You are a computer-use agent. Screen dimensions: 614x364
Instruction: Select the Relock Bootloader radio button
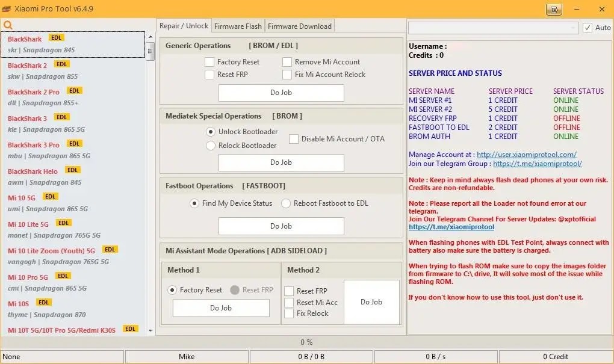point(211,146)
